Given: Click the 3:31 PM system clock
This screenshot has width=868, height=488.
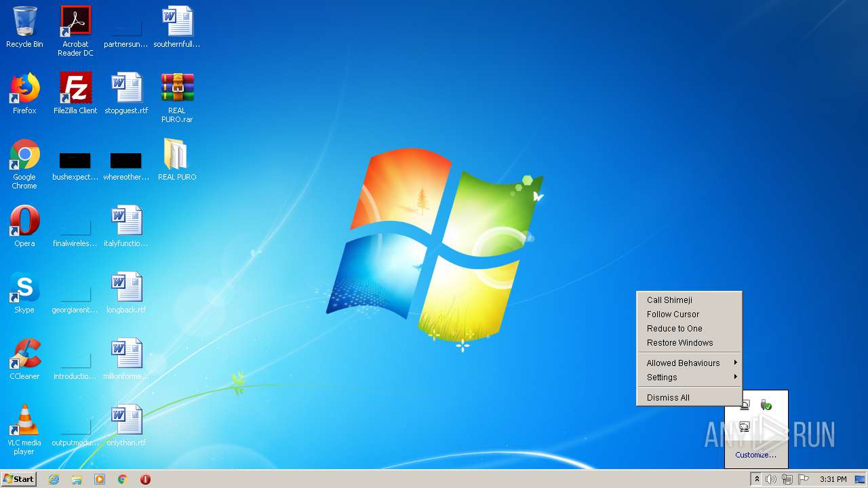Looking at the screenshot, I should click(x=833, y=479).
